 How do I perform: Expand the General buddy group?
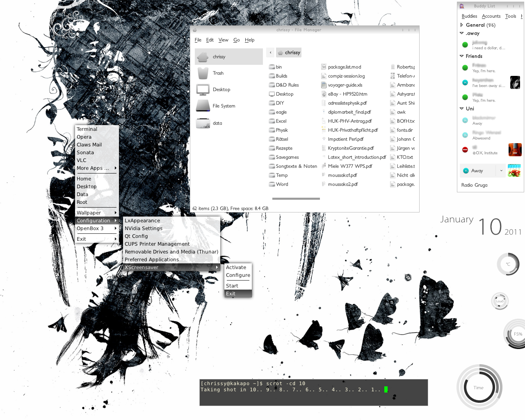[461, 25]
